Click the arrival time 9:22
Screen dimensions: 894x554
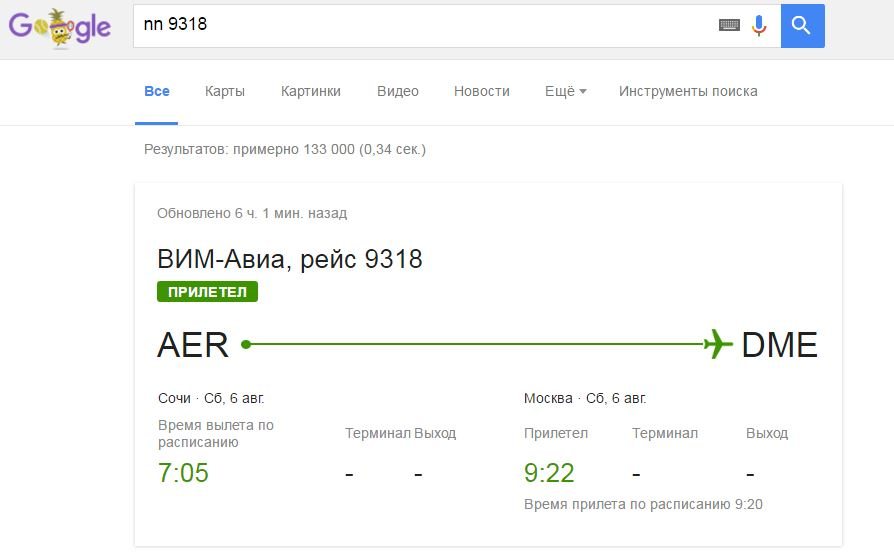[x=549, y=473]
